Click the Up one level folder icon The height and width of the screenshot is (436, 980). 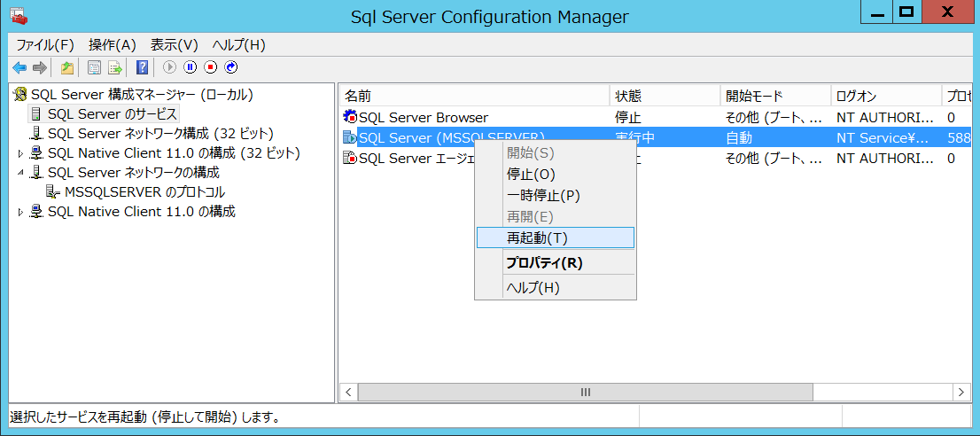click(66, 66)
